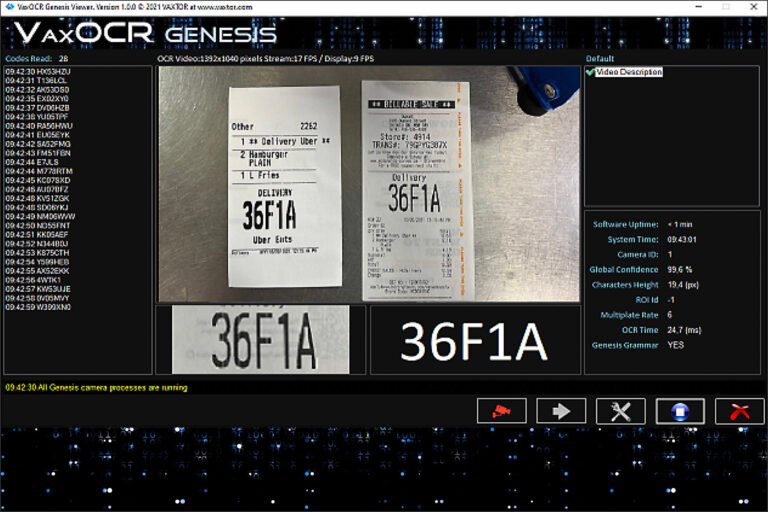Viewport: 768px width, 512px height.
Task: Select the 09:42:38 code list entry
Action: pos(37,117)
